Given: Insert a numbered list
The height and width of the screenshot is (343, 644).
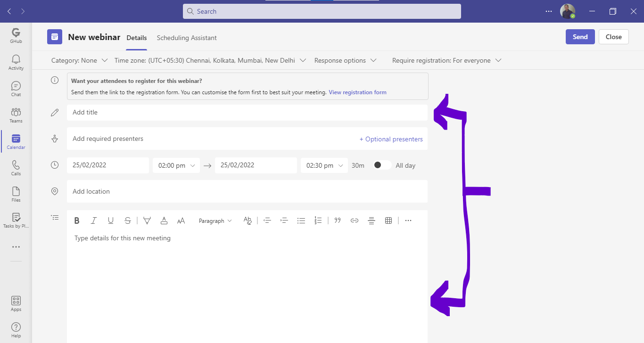Looking at the screenshot, I should (318, 220).
